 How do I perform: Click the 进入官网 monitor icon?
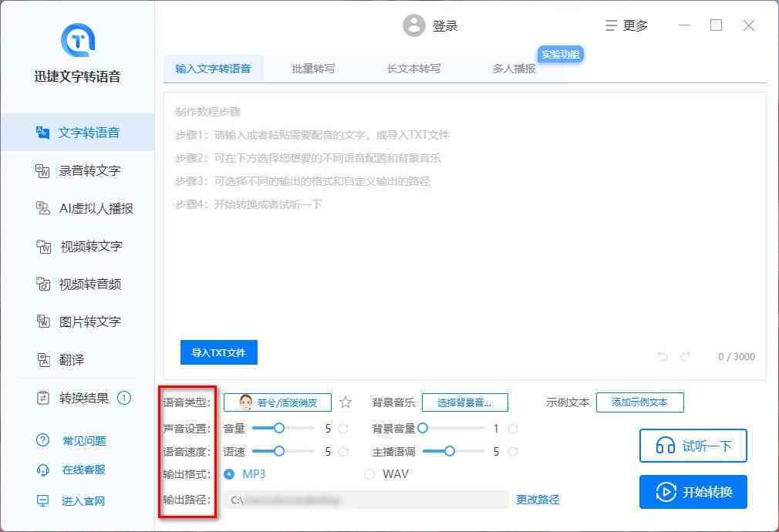(42, 500)
